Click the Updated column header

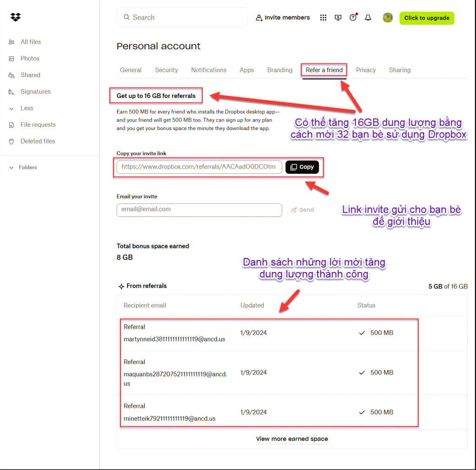click(x=252, y=305)
